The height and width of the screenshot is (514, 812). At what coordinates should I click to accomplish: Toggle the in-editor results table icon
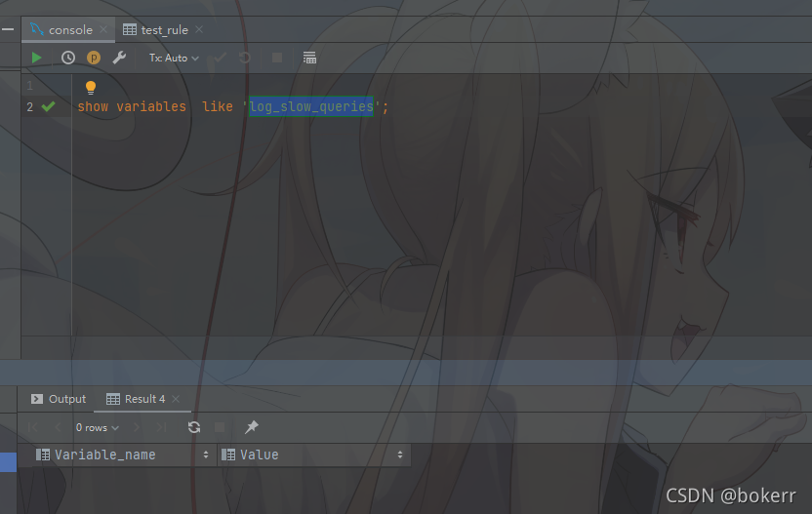click(309, 58)
